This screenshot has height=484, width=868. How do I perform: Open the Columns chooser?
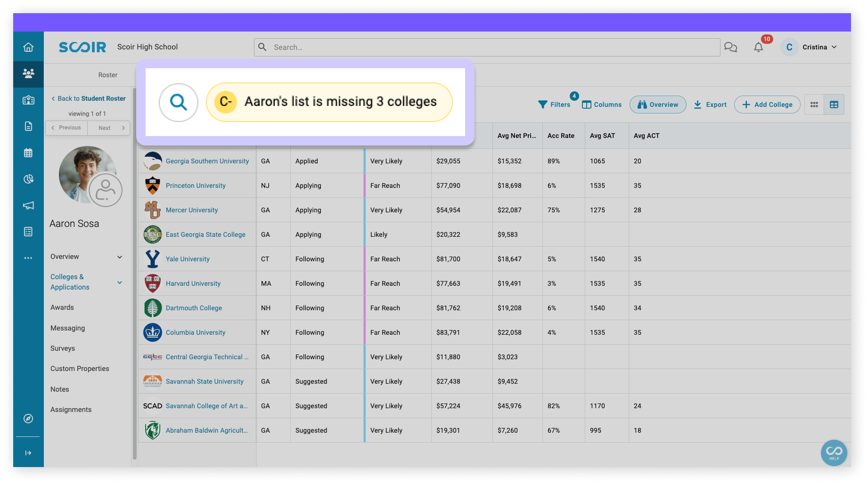[602, 105]
